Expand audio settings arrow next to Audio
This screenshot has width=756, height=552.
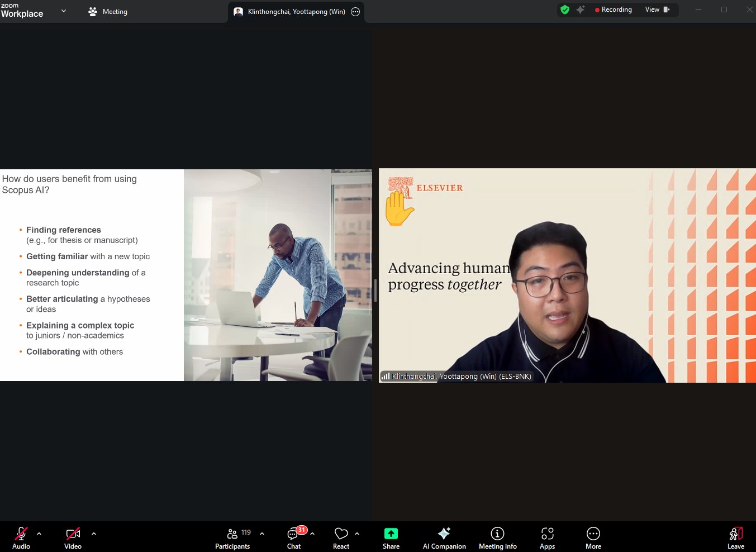[39, 534]
